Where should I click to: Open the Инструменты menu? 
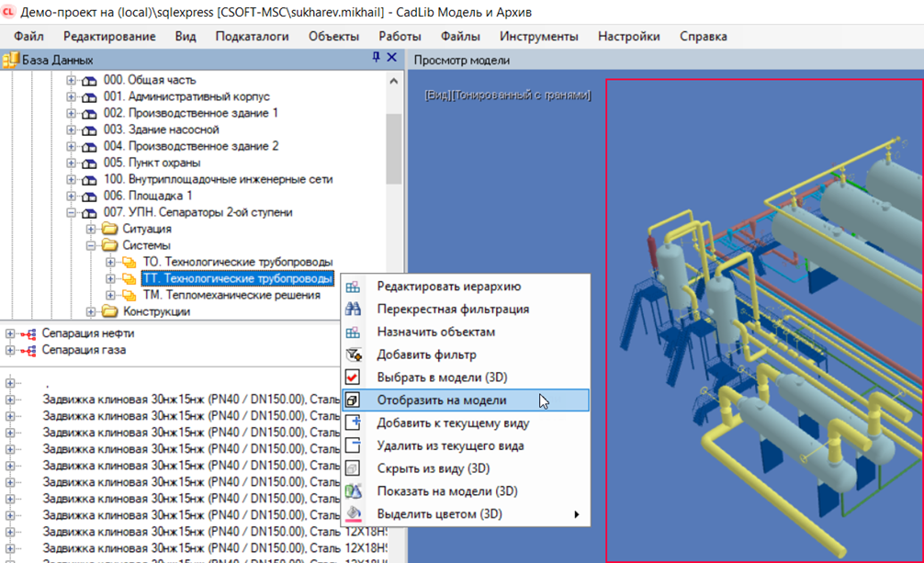538,37
